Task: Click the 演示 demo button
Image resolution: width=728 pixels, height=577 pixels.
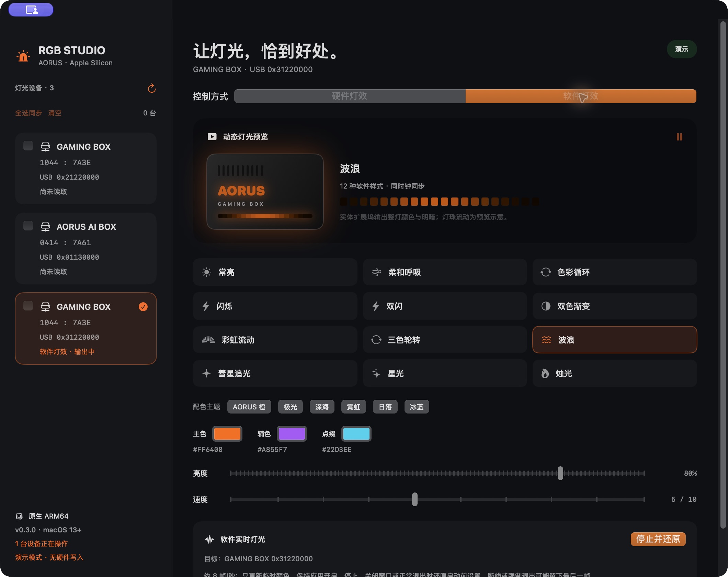Action: click(682, 49)
